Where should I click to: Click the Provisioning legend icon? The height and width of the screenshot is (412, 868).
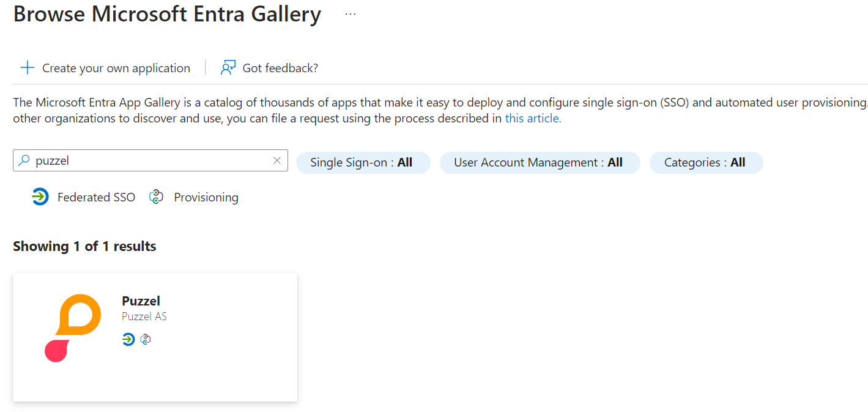click(157, 197)
